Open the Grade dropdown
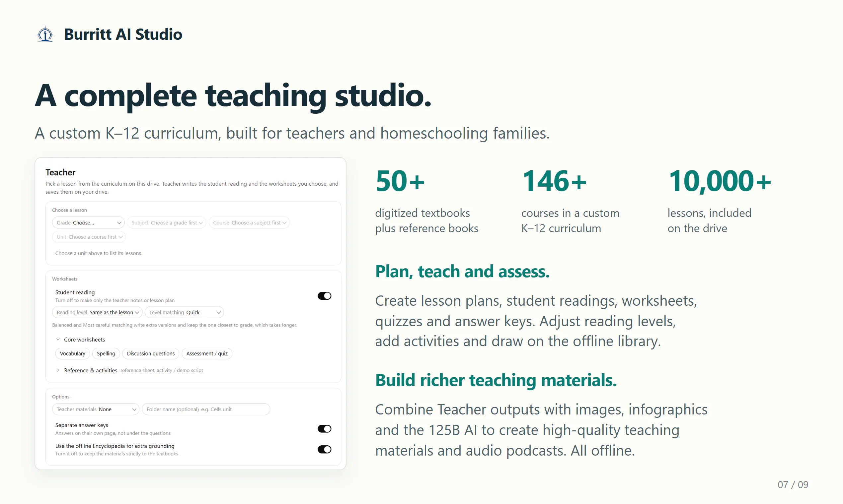The width and height of the screenshot is (843, 504). point(88,222)
